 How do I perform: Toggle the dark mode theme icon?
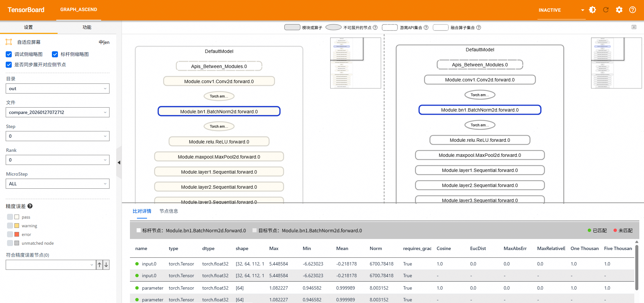[x=592, y=10]
